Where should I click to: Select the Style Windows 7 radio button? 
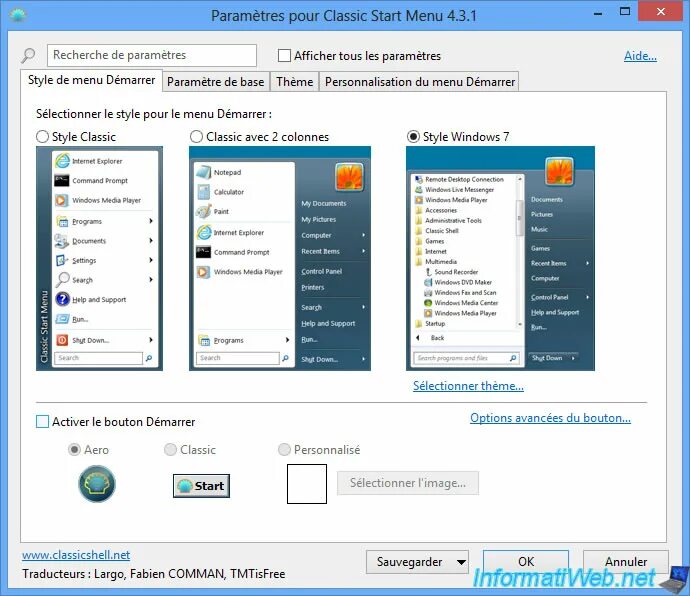413,137
